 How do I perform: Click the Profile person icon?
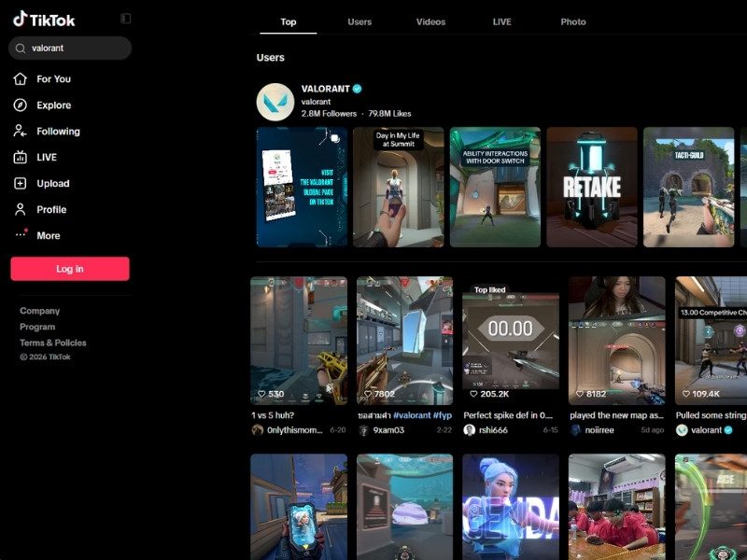click(x=20, y=209)
